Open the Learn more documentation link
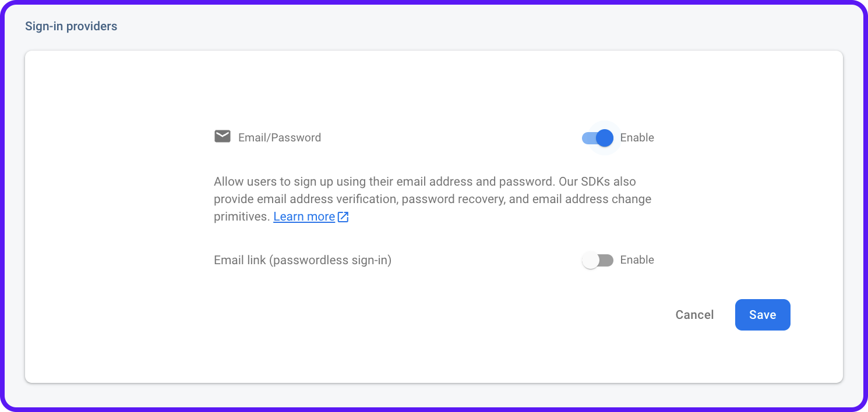The width and height of the screenshot is (868, 412). (x=304, y=216)
